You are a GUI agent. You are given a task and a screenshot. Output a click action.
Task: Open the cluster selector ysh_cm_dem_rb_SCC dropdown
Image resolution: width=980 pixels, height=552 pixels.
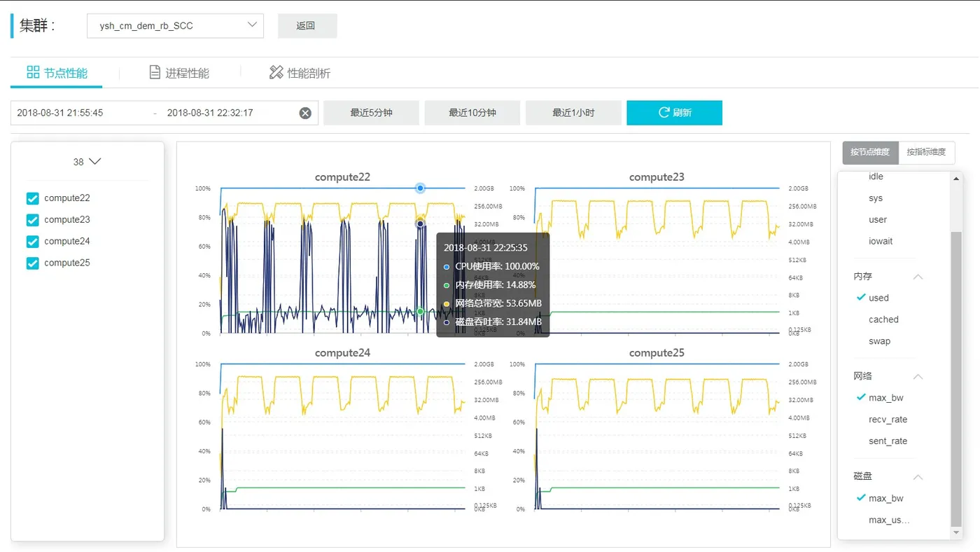(175, 26)
